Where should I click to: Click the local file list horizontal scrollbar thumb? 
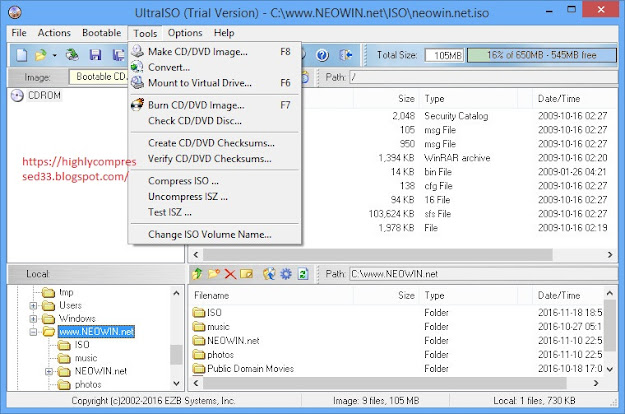pyautogui.click(x=385, y=383)
